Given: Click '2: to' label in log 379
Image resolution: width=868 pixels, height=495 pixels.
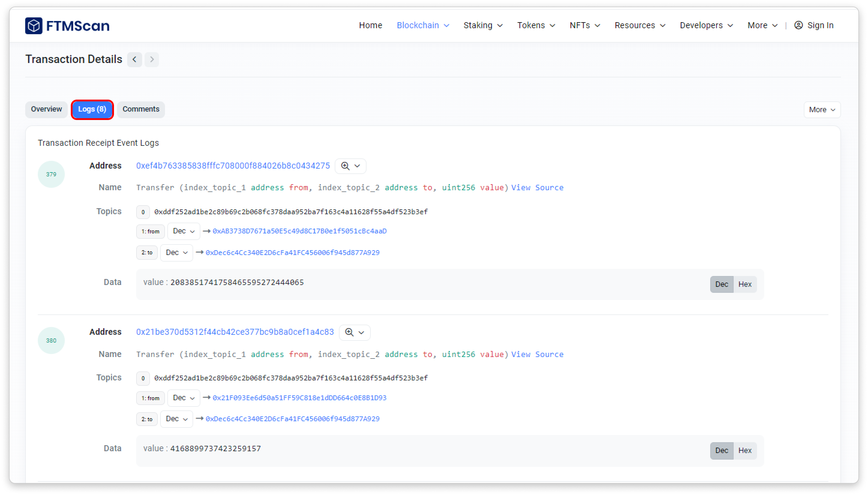Looking at the screenshot, I should pos(147,253).
